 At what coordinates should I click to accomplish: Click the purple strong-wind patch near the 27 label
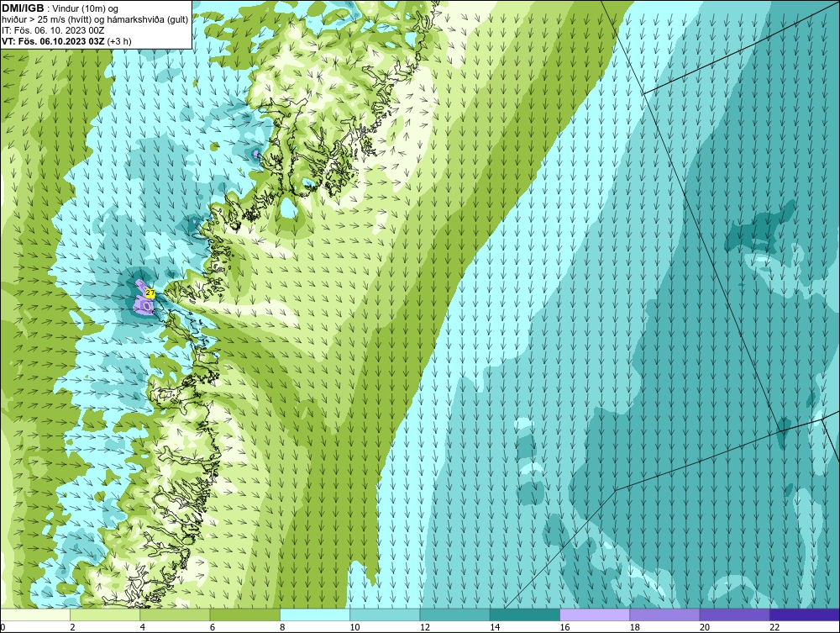click(143, 304)
